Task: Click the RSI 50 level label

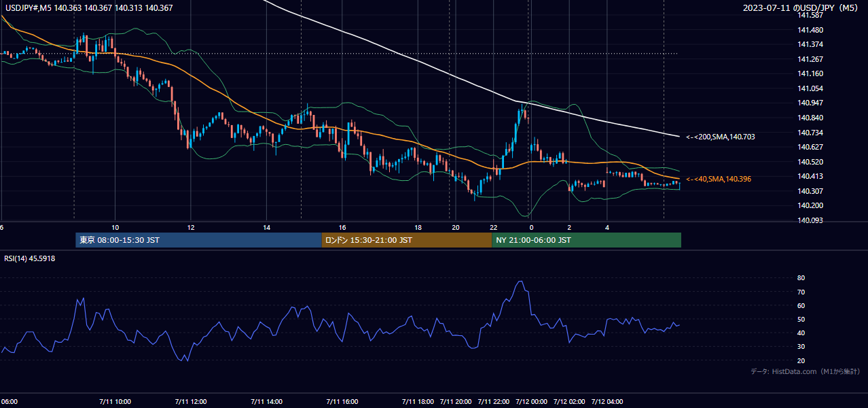Action: [x=801, y=319]
